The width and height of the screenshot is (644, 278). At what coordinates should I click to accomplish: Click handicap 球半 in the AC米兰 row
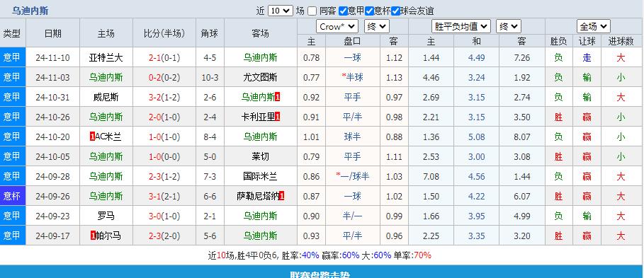[x=352, y=137]
